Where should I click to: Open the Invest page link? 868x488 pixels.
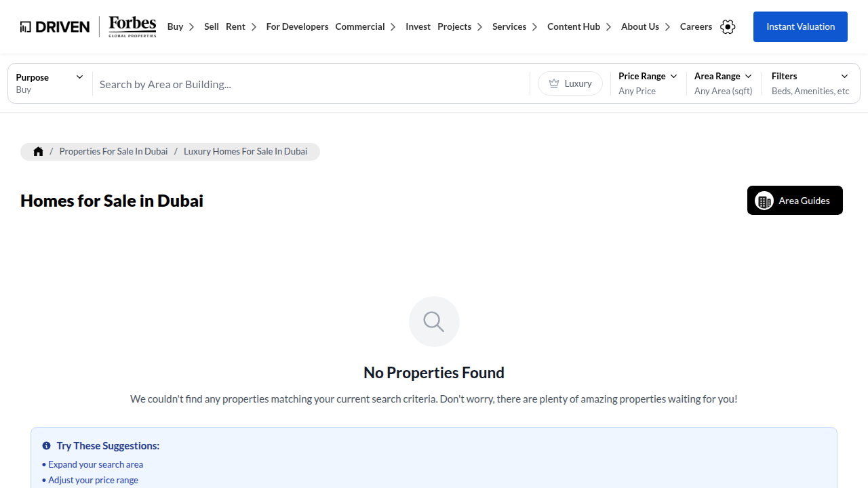[418, 26]
